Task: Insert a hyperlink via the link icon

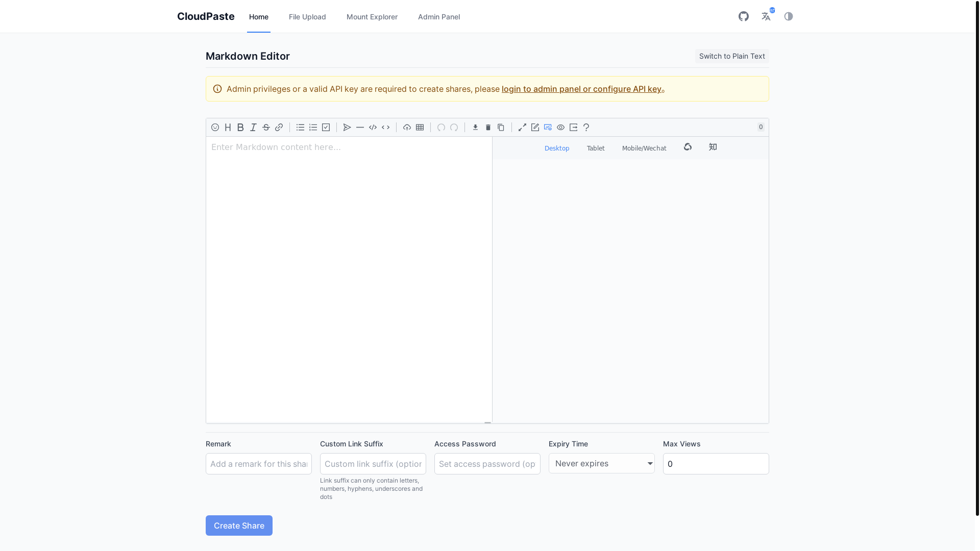Action: [x=279, y=128]
